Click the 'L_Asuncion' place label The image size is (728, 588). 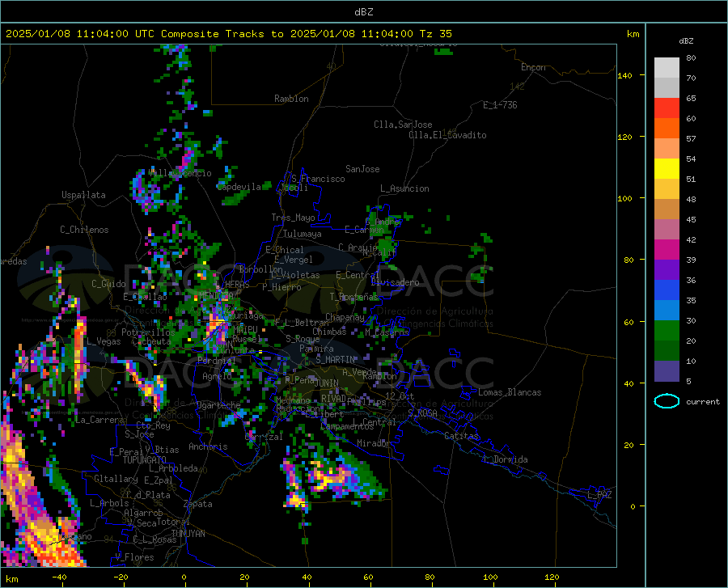(404, 188)
